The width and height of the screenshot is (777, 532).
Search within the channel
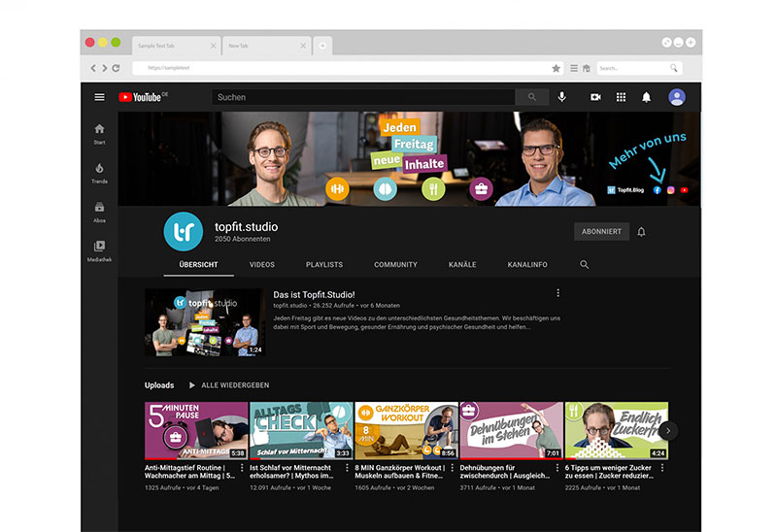point(585,264)
